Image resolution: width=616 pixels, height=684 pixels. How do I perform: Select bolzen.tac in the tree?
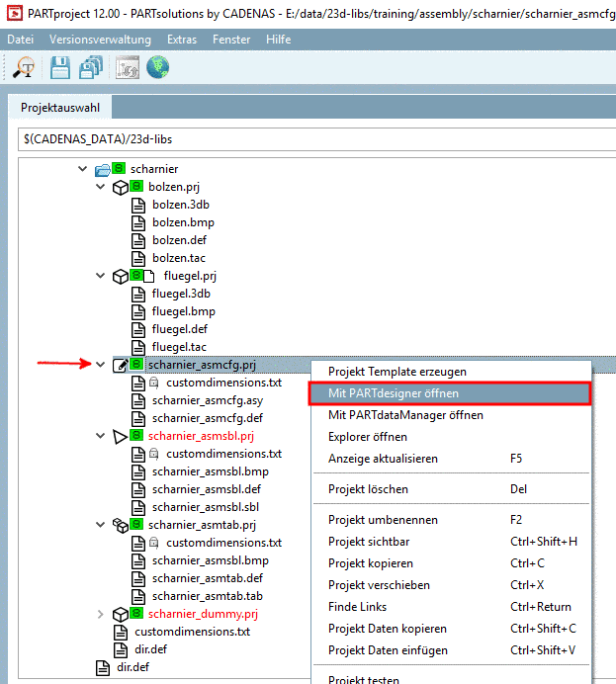click(179, 259)
